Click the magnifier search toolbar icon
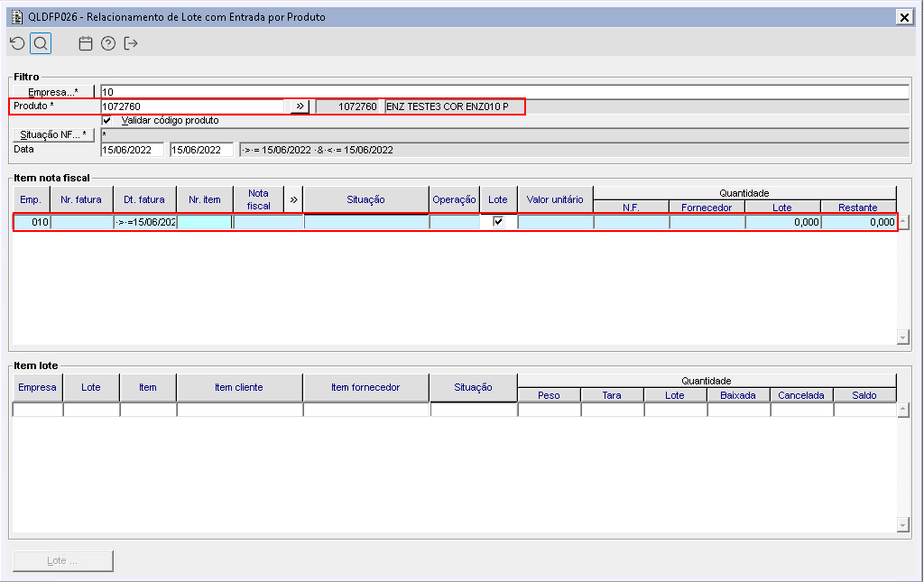The width and height of the screenshot is (924, 582). click(41, 43)
